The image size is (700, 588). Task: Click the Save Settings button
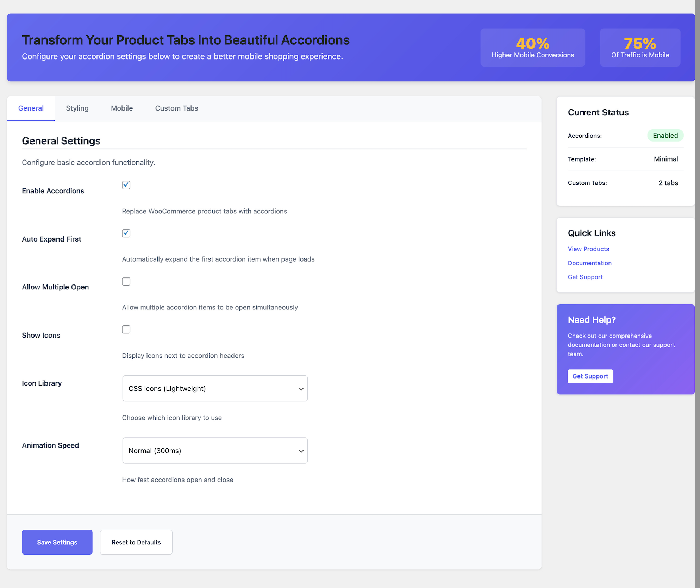[57, 542]
